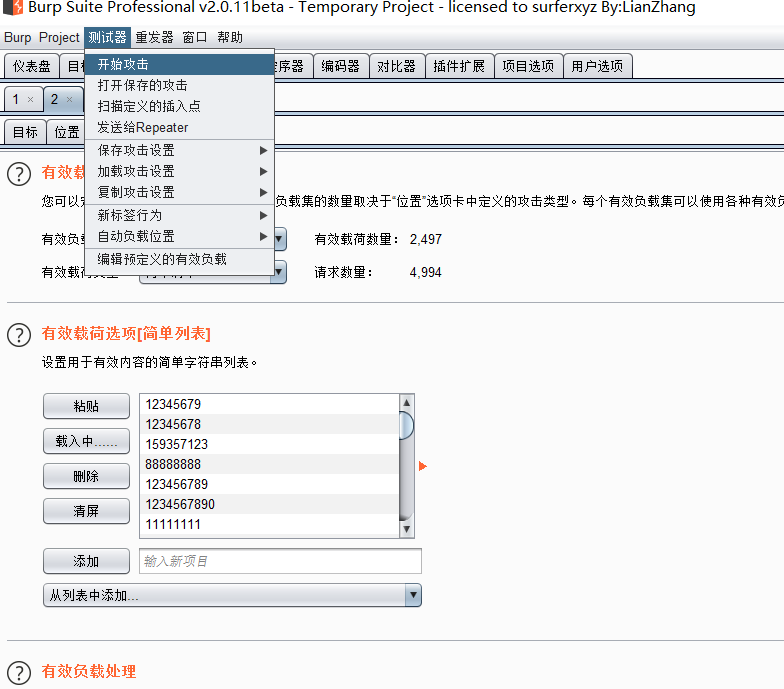Click the payload count value 2,497
This screenshot has width=784, height=689.
[426, 240]
